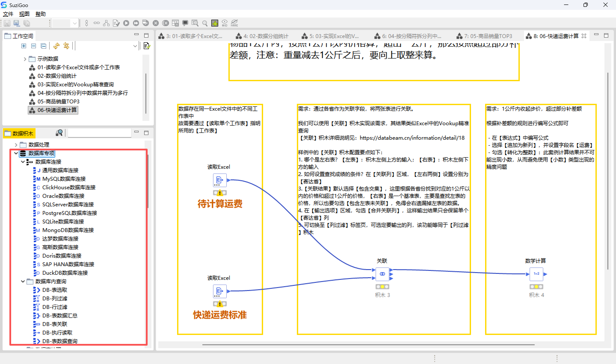Click the 数据积木 tree vertical scrollbar
The image size is (616, 364).
[148, 181]
